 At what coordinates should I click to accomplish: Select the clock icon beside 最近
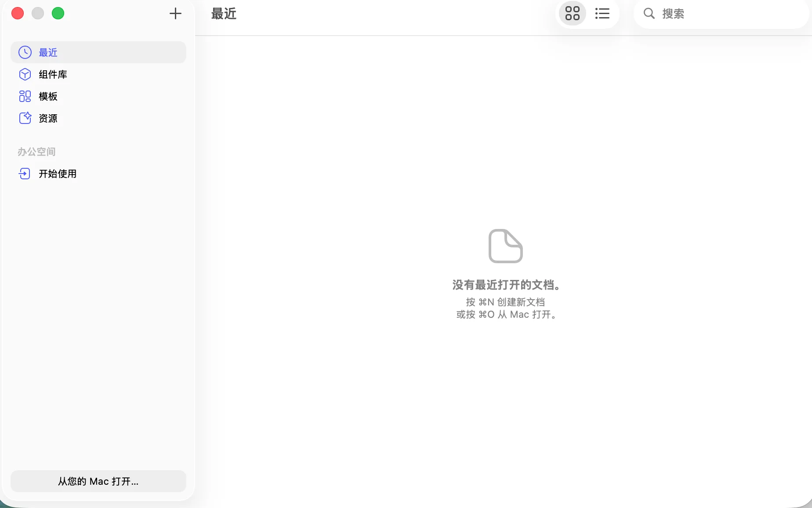[25, 52]
